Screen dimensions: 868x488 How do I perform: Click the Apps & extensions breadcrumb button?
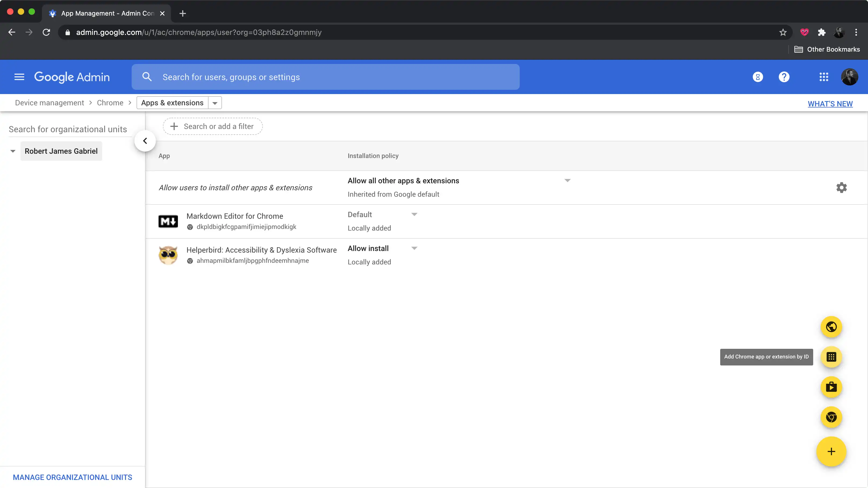[172, 103]
